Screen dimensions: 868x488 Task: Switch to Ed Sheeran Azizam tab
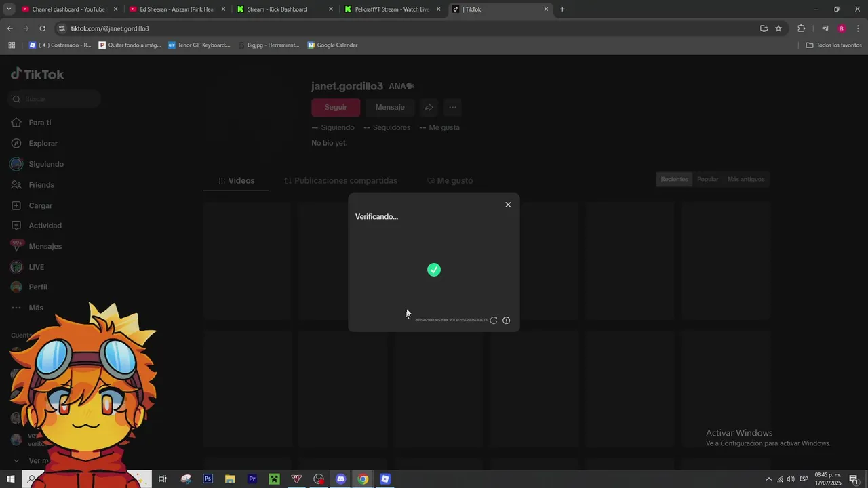(x=176, y=9)
